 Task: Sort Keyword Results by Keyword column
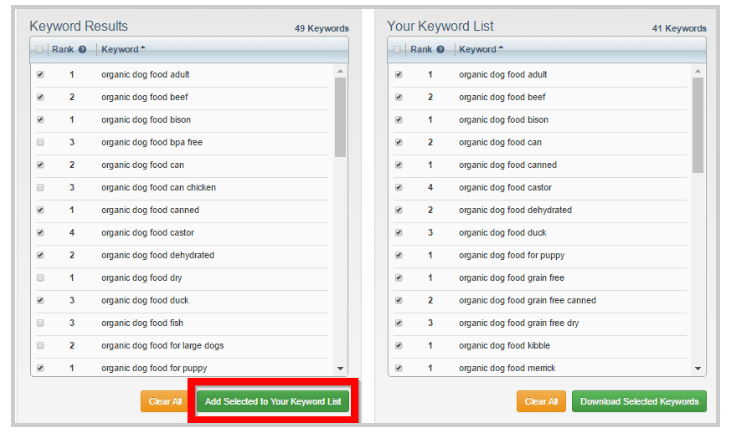[123, 49]
